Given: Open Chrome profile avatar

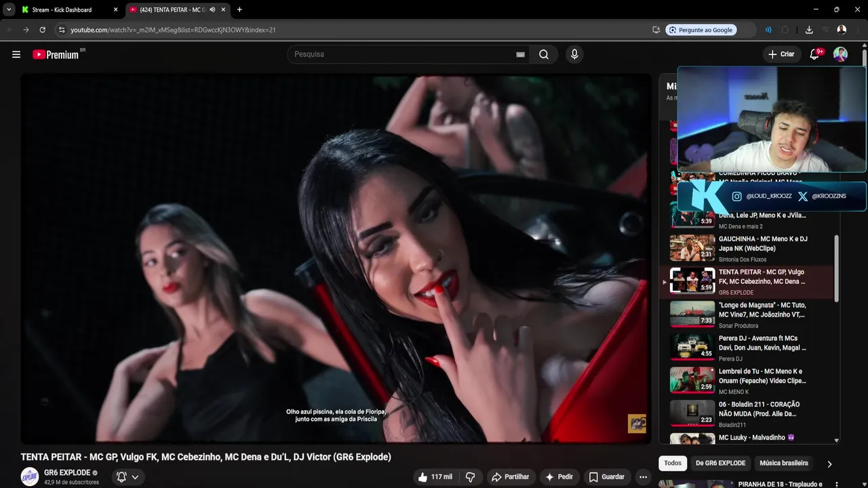Looking at the screenshot, I should coord(842,30).
